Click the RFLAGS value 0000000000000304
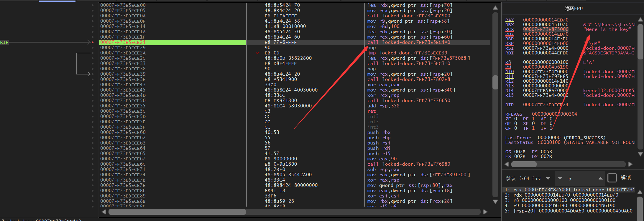This screenshot has height=221, width=644. tap(554, 114)
